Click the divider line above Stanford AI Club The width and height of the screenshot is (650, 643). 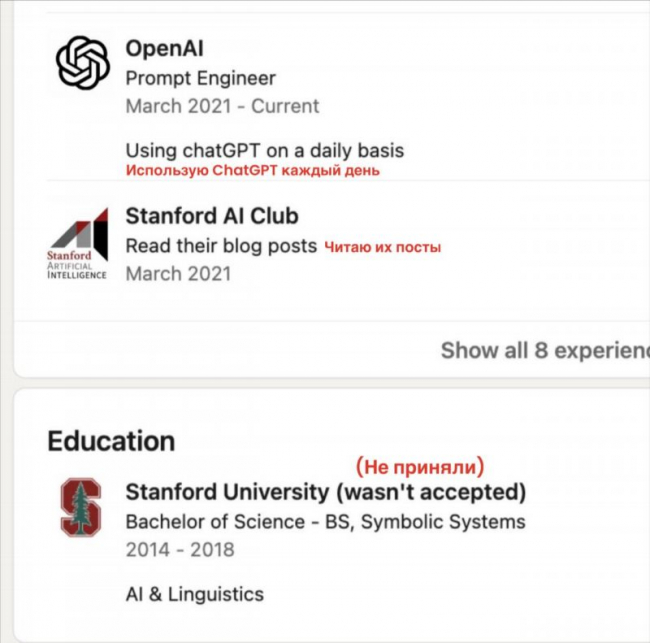tap(348, 181)
